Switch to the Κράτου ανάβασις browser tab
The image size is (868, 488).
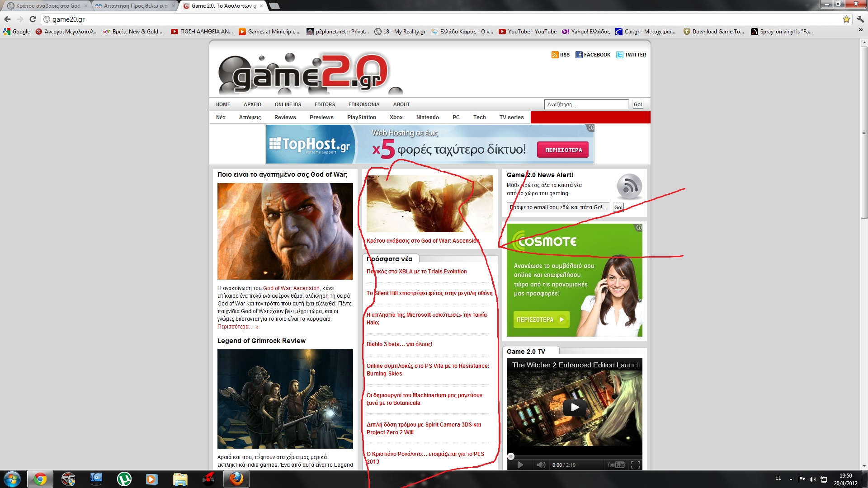pos(47,6)
